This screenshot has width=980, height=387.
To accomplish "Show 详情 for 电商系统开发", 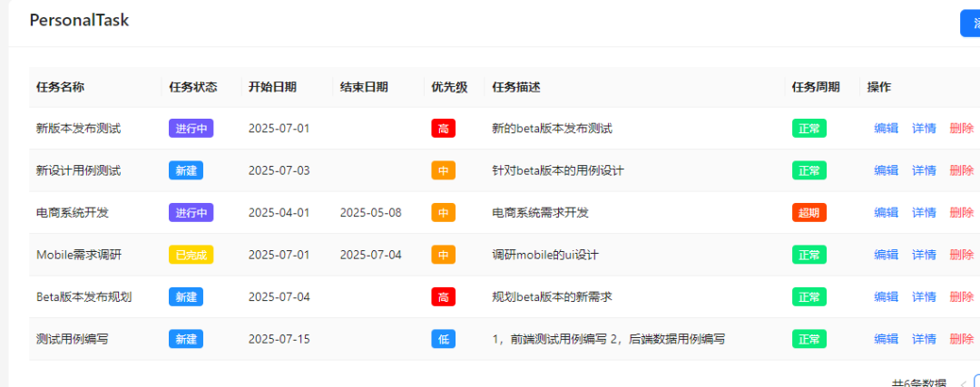I will coord(924,213).
